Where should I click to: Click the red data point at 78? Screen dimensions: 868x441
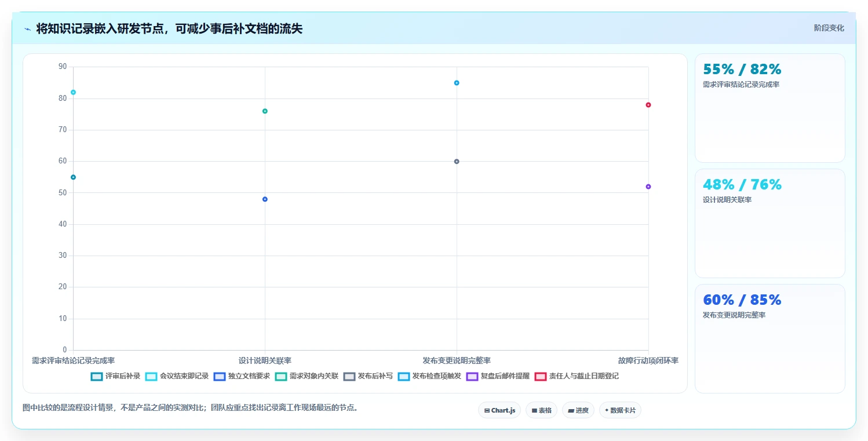(648, 105)
